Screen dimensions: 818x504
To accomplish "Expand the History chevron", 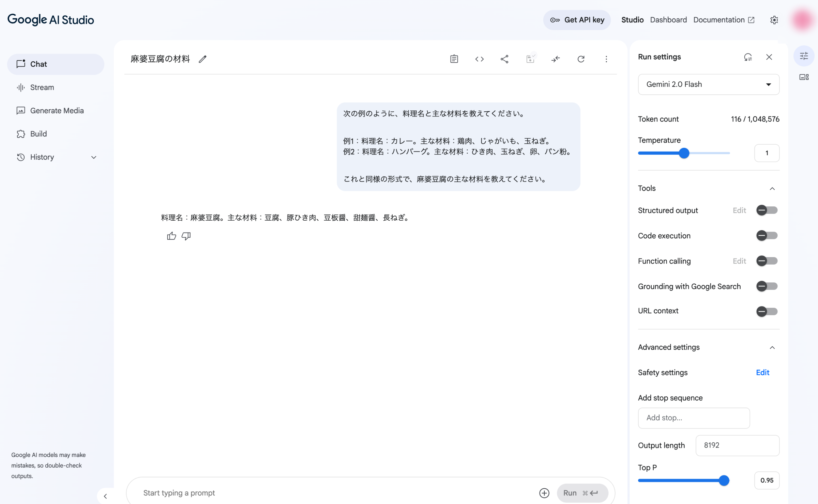I will [x=94, y=157].
